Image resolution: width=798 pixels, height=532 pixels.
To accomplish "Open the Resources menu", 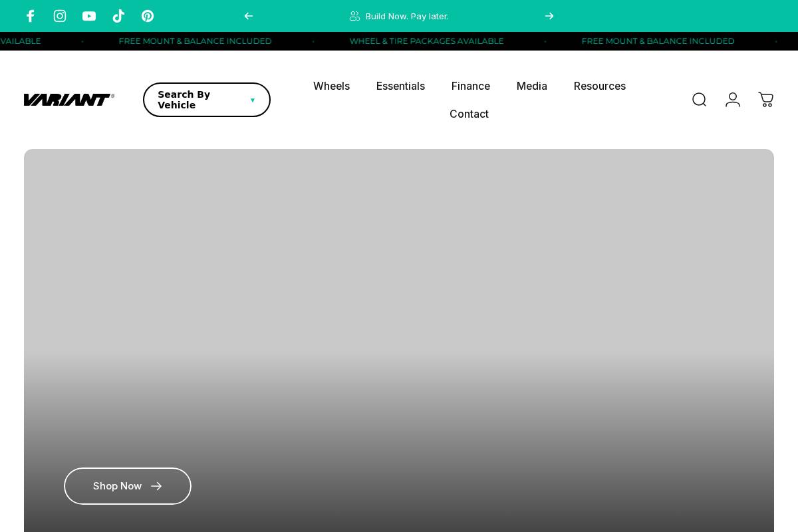I will (600, 86).
